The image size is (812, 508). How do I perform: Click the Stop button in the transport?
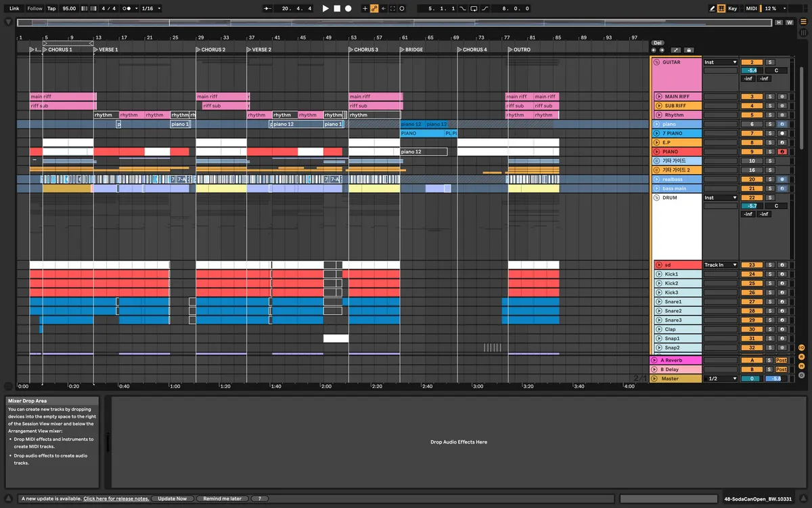click(x=337, y=9)
